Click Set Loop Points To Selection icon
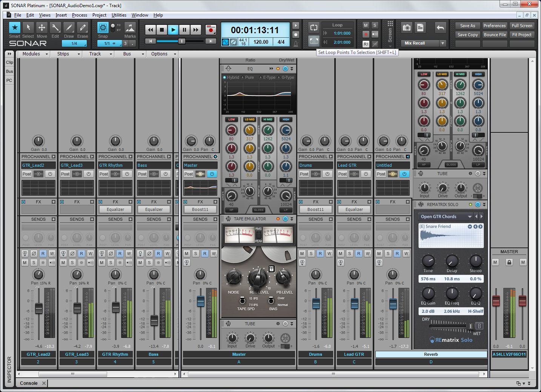The width and height of the screenshot is (541, 392). coord(314,41)
